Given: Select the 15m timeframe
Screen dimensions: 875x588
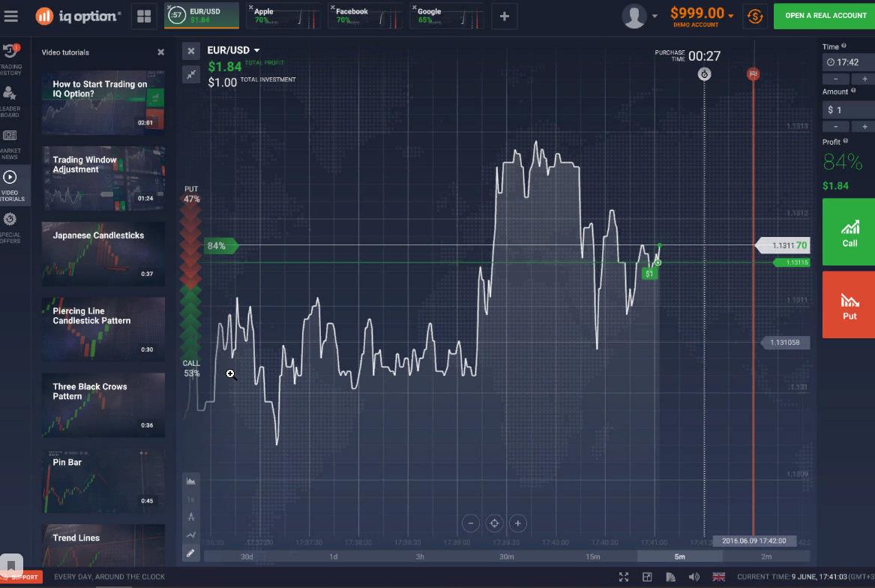Looking at the screenshot, I should click(x=592, y=556).
